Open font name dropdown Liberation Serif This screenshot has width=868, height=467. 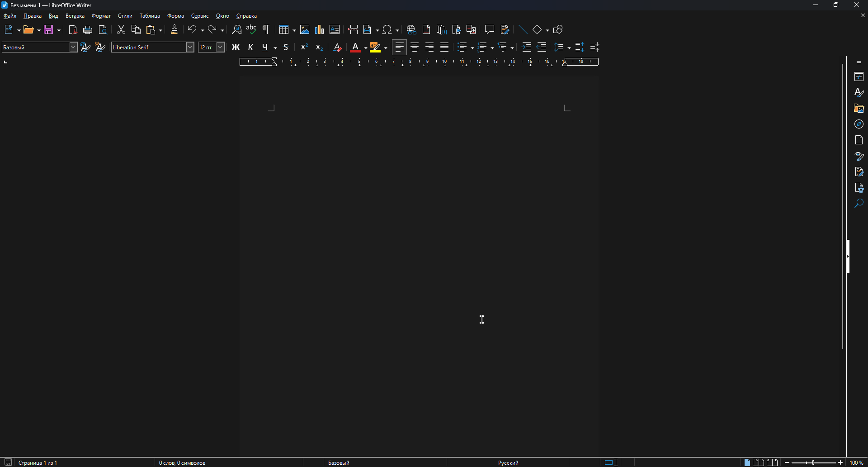[x=190, y=47]
